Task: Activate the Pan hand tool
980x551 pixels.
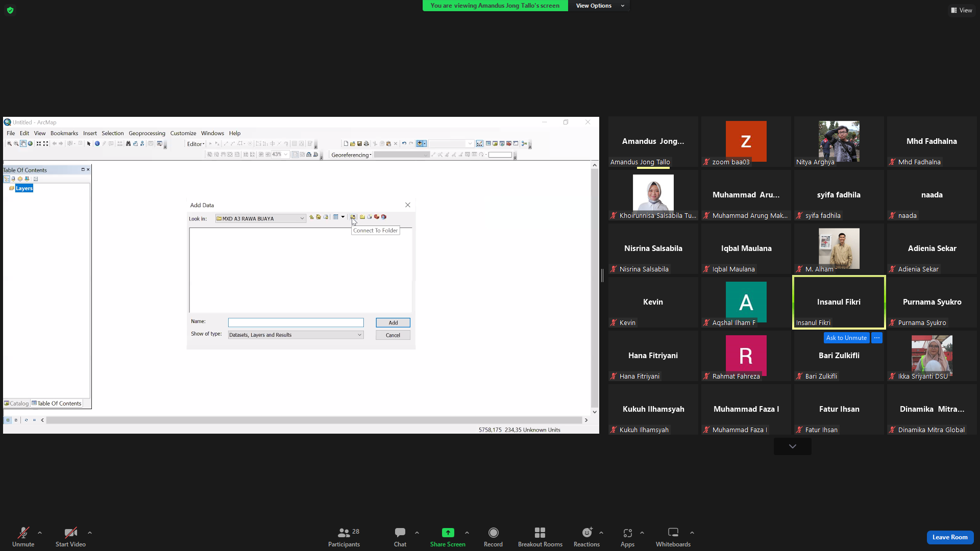Action: [x=23, y=144]
